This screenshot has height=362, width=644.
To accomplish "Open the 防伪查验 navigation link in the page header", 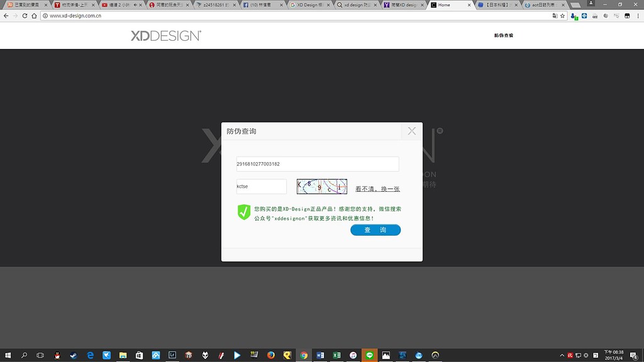I will point(504,35).
